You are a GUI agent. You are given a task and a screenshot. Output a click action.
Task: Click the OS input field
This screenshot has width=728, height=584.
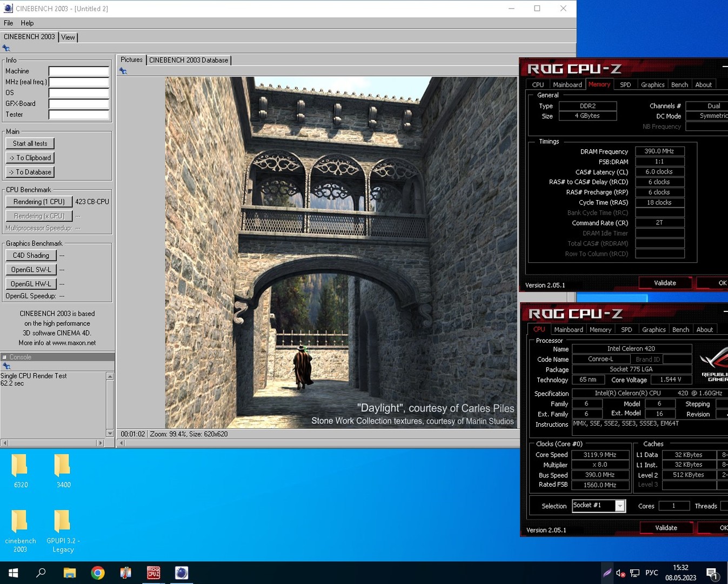(x=79, y=93)
